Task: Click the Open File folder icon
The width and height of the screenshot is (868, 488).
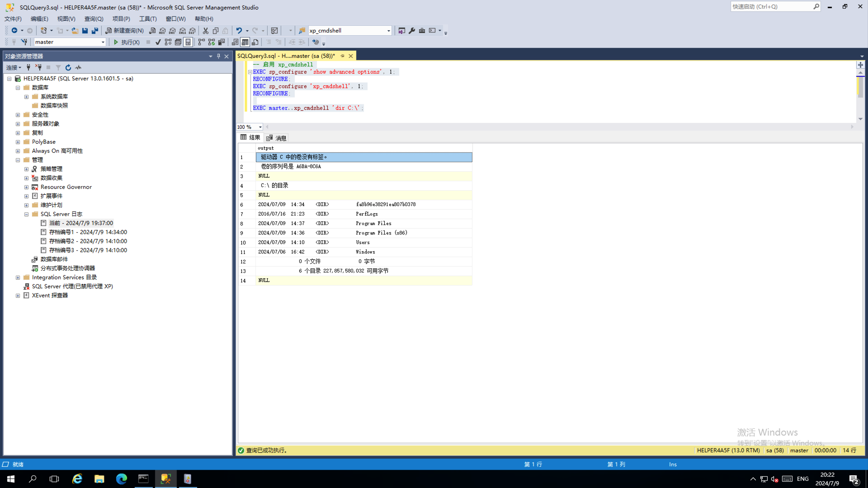Action: pos(75,31)
